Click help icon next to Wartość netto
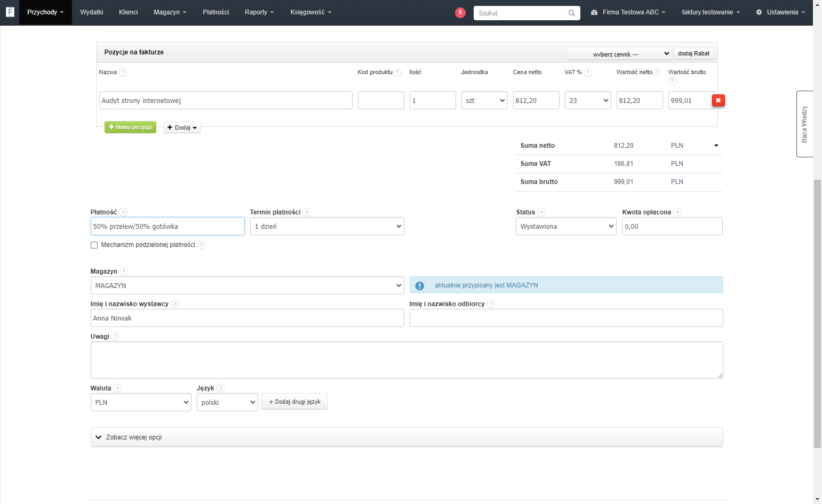 [657, 73]
